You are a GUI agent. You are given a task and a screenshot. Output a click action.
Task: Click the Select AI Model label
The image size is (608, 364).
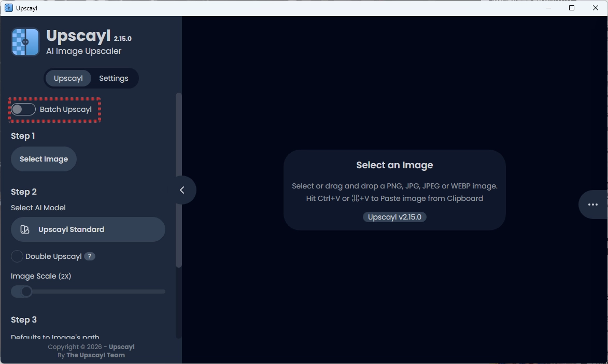pos(38,208)
